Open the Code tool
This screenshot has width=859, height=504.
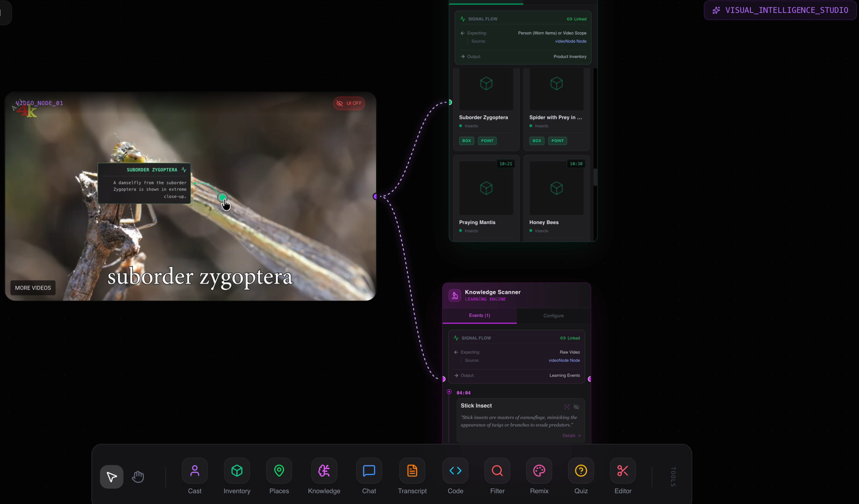tap(455, 471)
